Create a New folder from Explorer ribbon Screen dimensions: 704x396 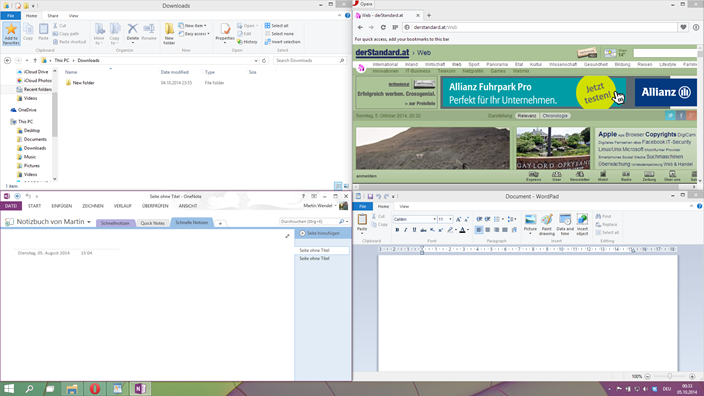(169, 34)
